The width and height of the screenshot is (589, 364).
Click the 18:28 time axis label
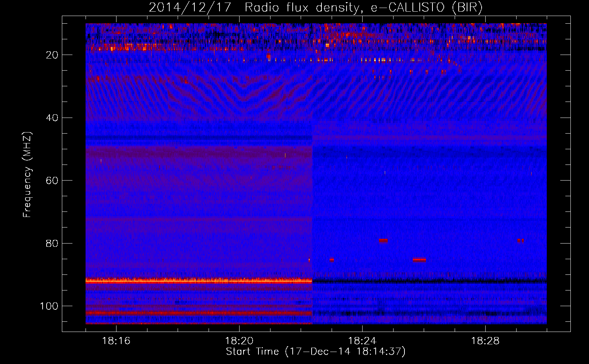click(x=485, y=341)
